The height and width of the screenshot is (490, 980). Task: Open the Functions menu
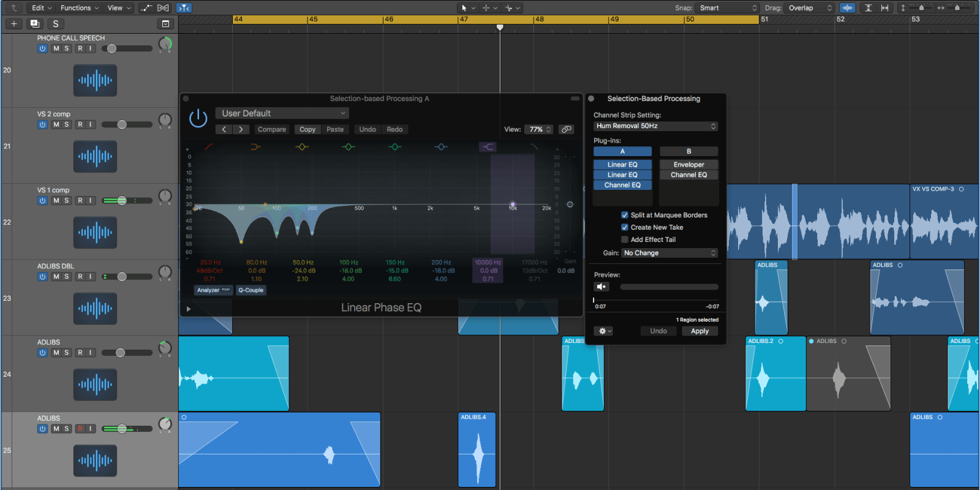[x=79, y=8]
